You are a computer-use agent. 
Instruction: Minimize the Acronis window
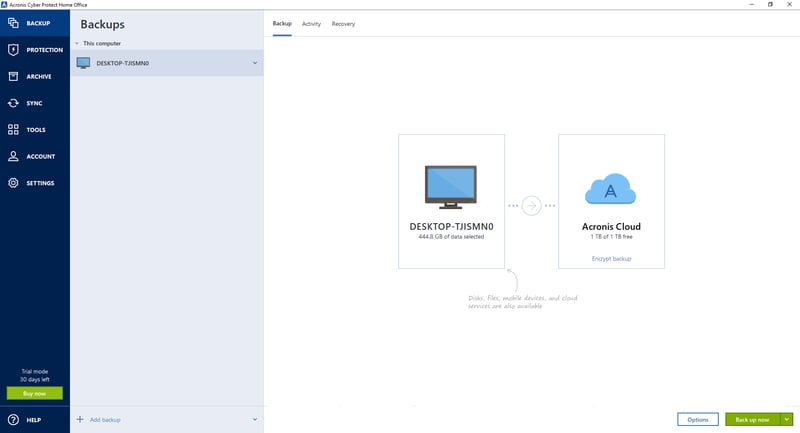click(751, 5)
